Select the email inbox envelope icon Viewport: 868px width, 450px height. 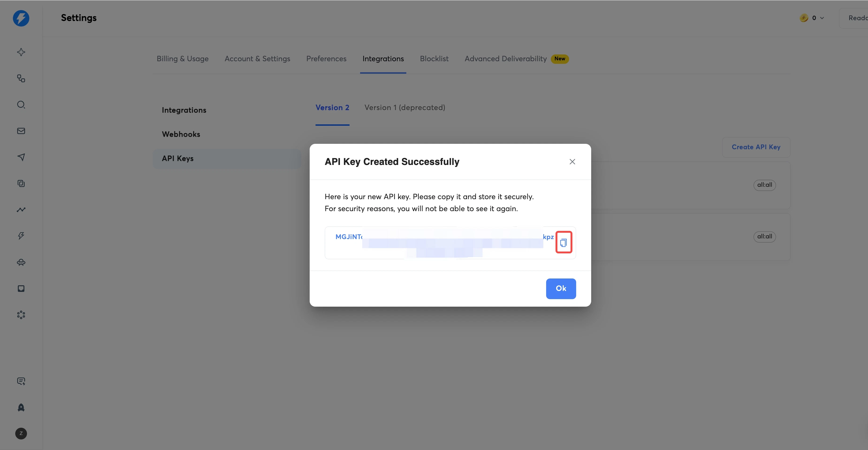click(21, 131)
